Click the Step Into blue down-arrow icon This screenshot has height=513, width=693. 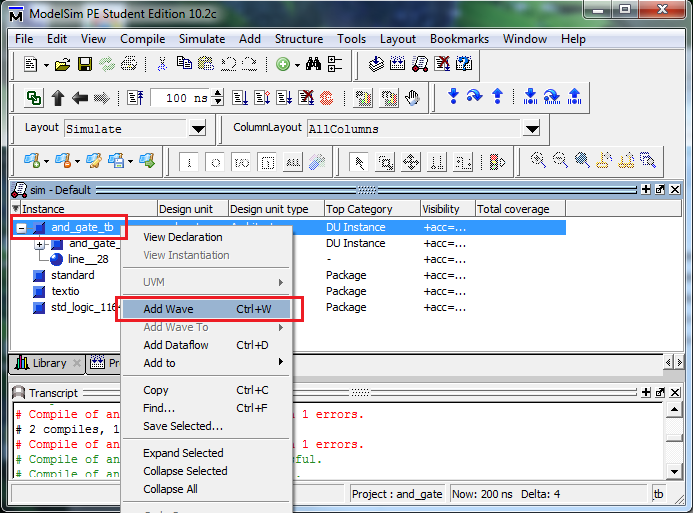tap(453, 96)
